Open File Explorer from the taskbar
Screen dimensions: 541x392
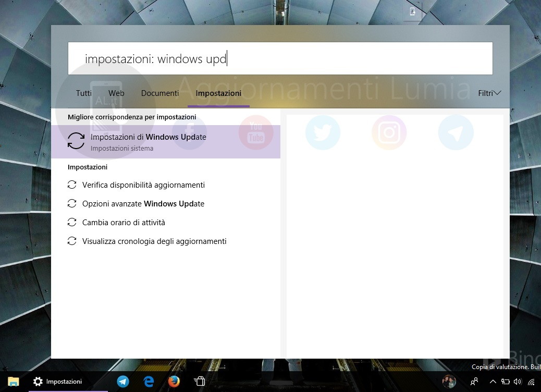pyautogui.click(x=14, y=381)
